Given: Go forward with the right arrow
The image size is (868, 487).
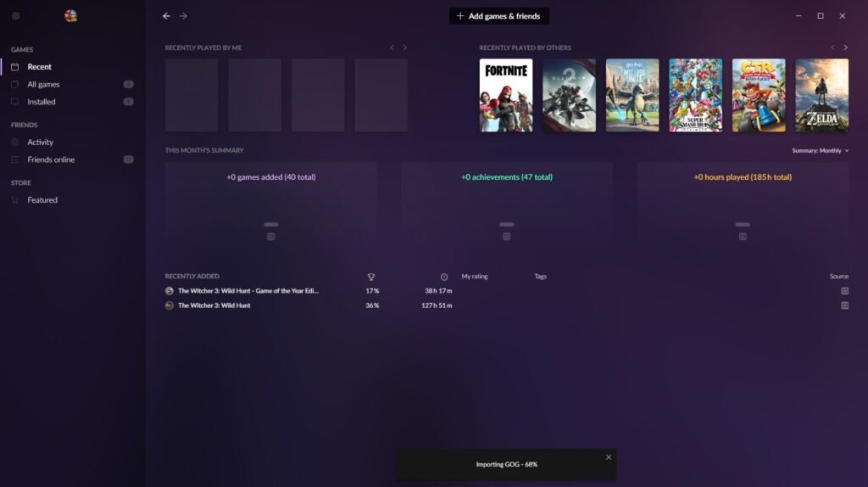Looking at the screenshot, I should (183, 15).
